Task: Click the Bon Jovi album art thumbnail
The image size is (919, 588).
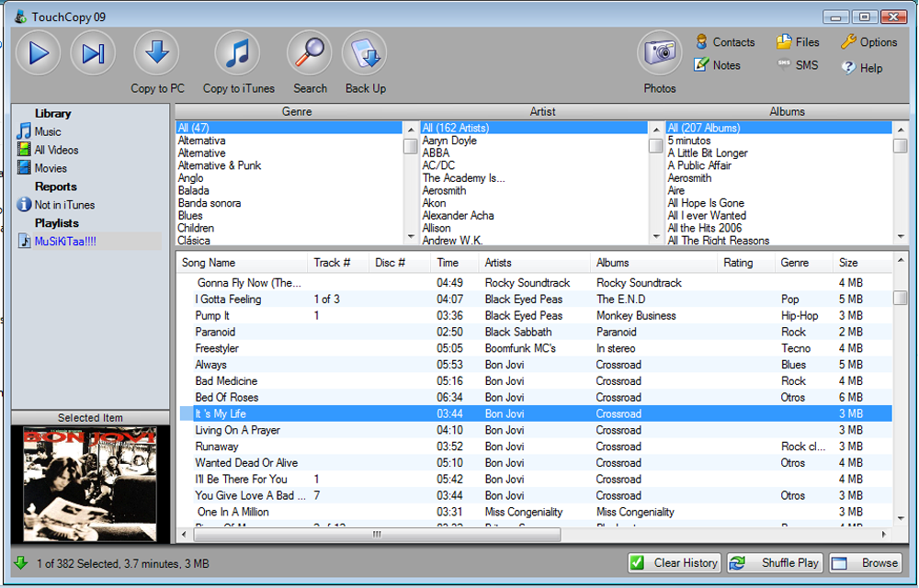Action: (90, 484)
